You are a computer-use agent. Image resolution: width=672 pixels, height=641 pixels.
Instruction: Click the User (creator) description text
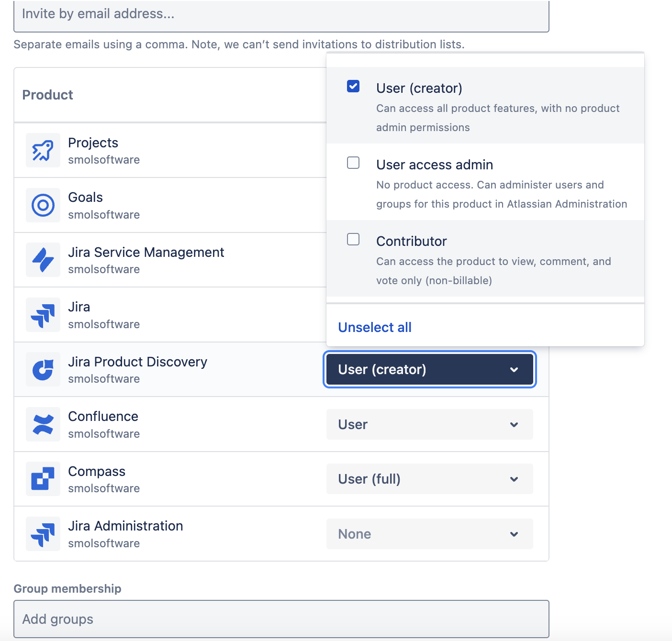pos(498,118)
